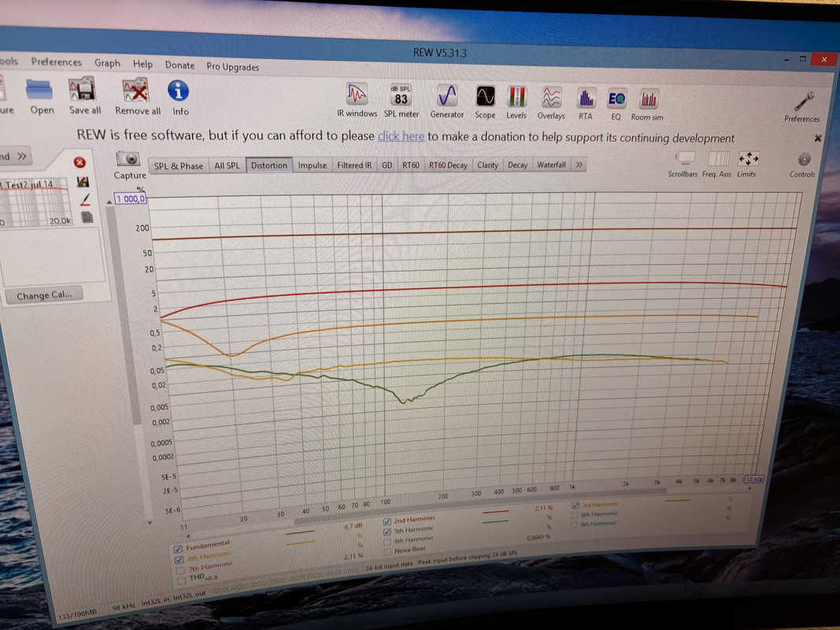Open Preferences via wrench icon
Viewport: 840px width, 630px height.
click(x=802, y=106)
